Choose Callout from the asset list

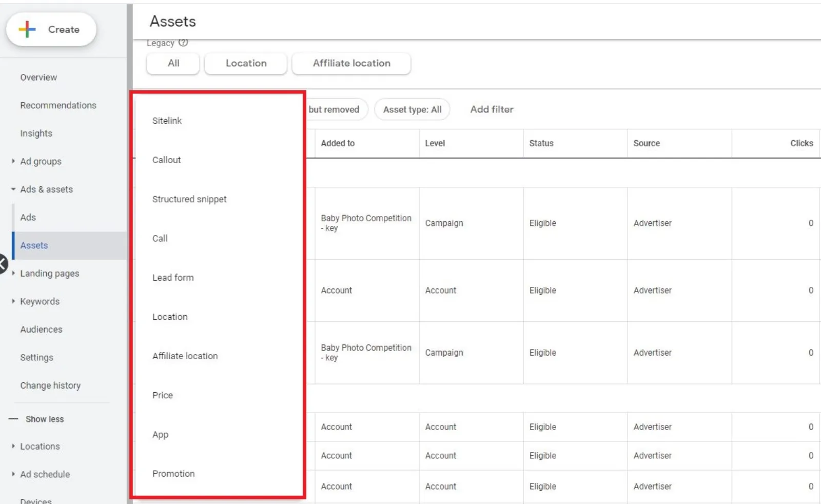(166, 160)
